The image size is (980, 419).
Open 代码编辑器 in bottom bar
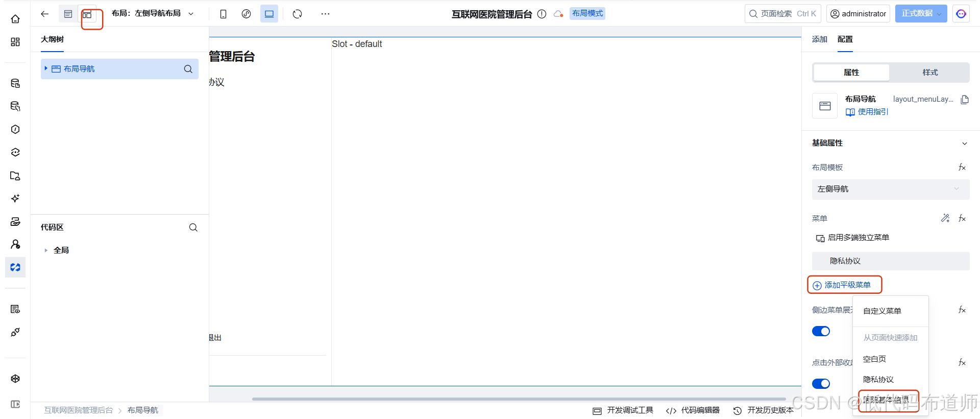[693, 410]
